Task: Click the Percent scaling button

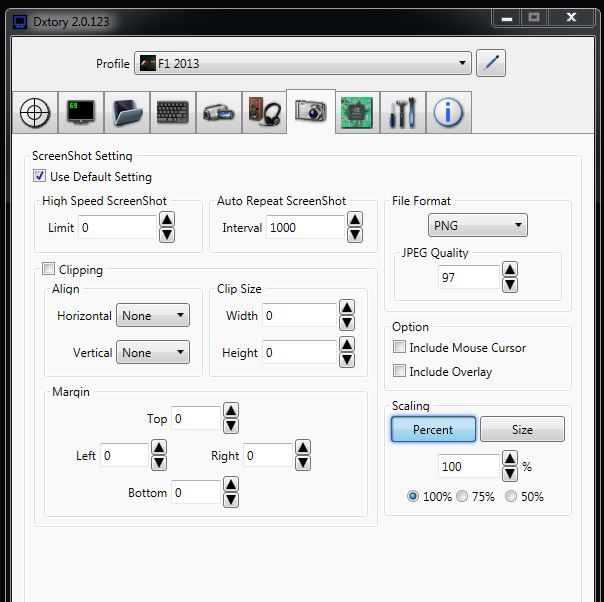Action: click(x=433, y=429)
